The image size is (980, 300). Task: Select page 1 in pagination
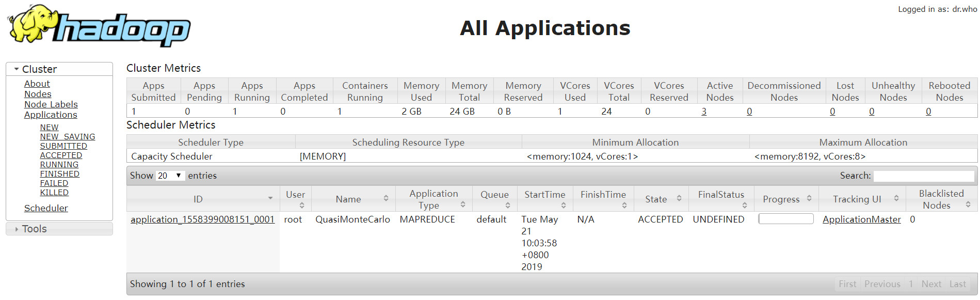pyautogui.click(x=911, y=284)
